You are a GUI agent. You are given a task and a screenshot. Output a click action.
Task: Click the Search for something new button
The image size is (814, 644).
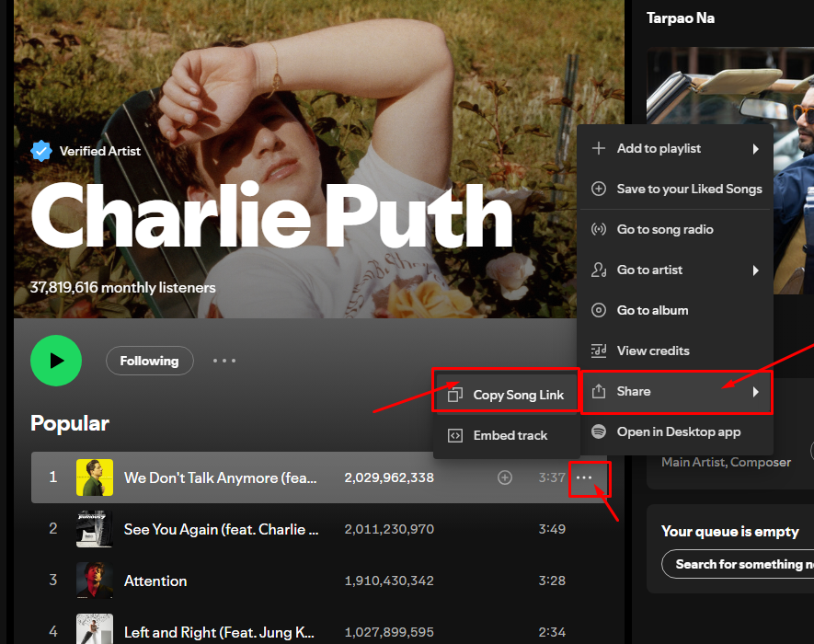(738, 564)
